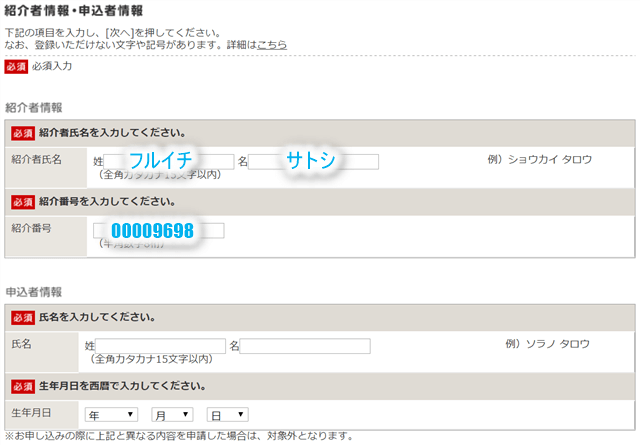
Task: Click the 例）ソラノ タロウ example text
Action: point(548,343)
